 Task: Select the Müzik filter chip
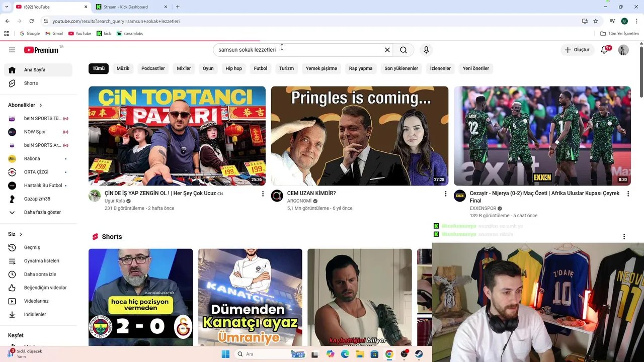tap(123, 68)
